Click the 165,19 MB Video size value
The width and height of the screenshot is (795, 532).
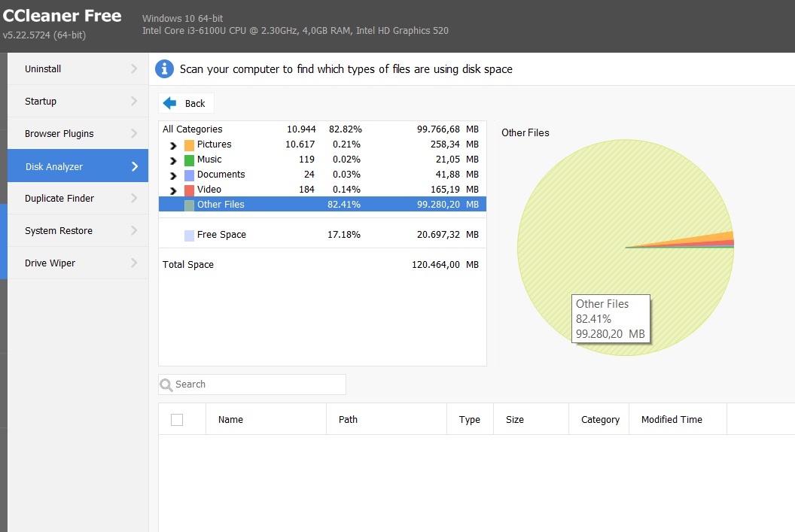pyautogui.click(x=454, y=189)
